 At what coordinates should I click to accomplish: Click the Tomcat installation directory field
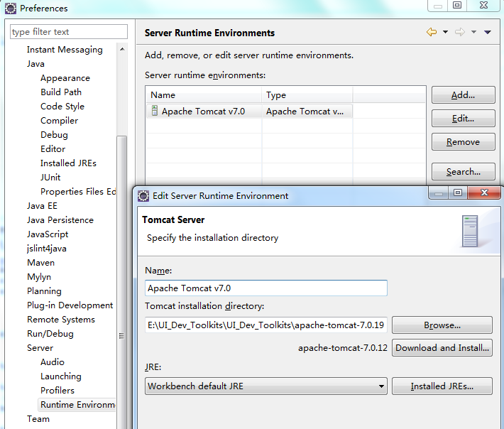[265, 325]
